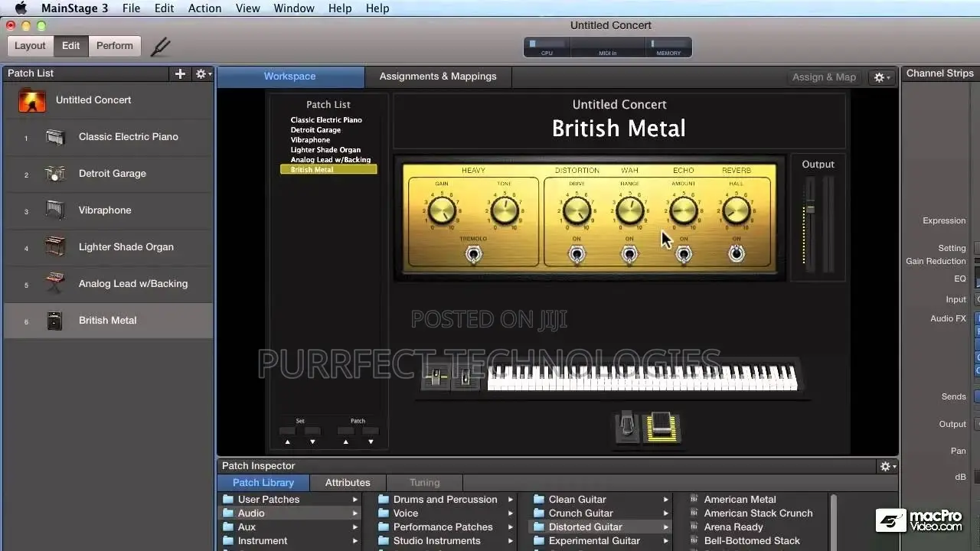
Task: Open the tuner with the tuning fork icon
Action: (x=161, y=46)
